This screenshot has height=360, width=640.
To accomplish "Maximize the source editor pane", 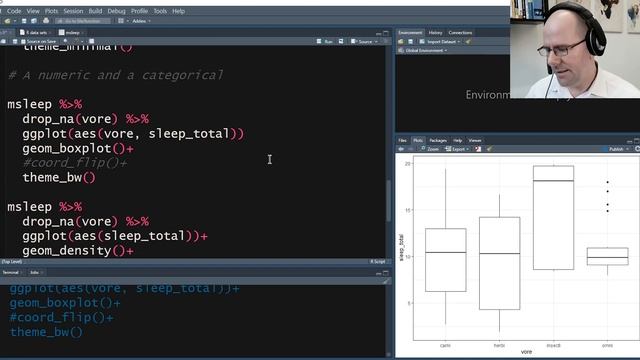I will 386,33.
